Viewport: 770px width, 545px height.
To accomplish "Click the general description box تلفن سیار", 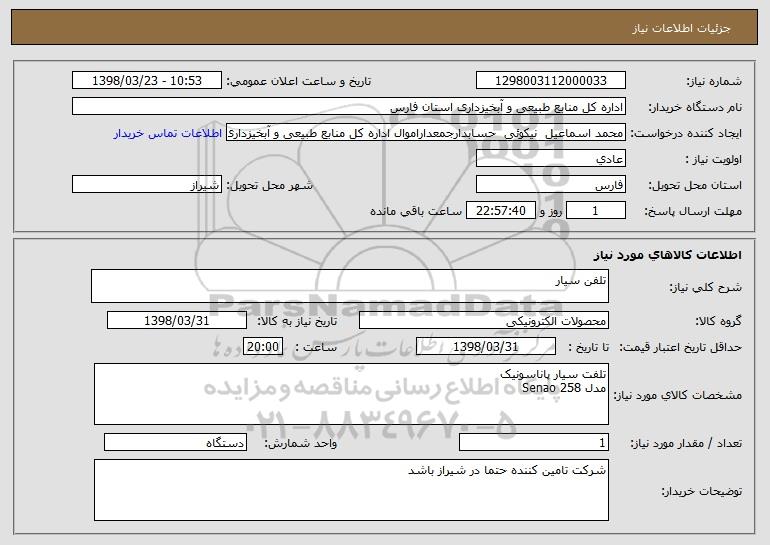I will pyautogui.click(x=350, y=286).
